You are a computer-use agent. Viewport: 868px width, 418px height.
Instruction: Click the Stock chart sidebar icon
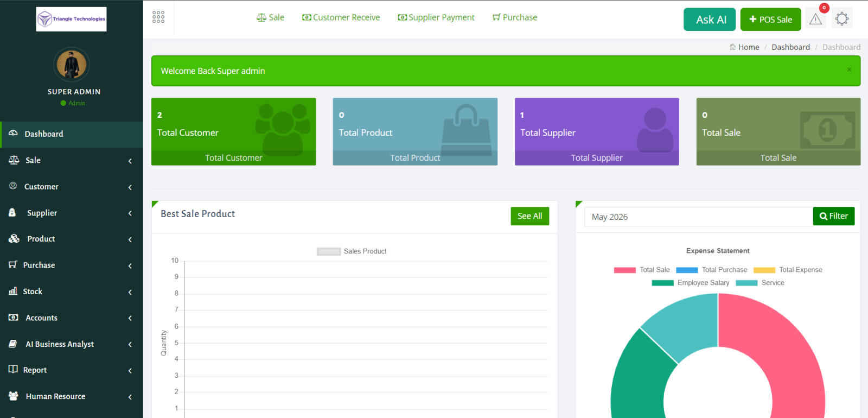coord(13,292)
